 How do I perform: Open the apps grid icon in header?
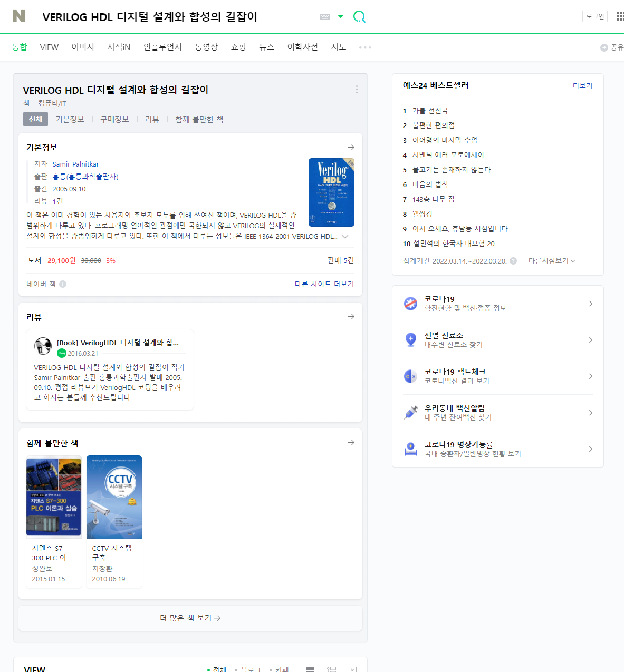[x=620, y=16]
